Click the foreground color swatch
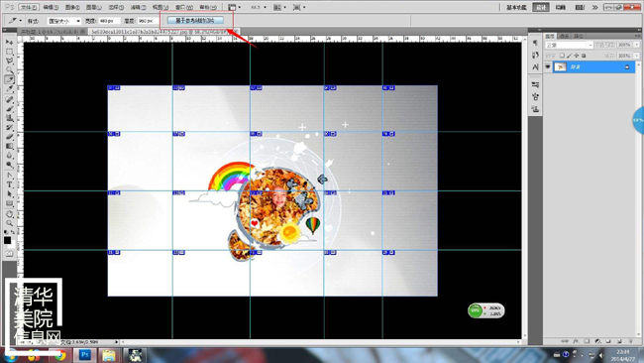The width and height of the screenshot is (644, 363). [7, 240]
